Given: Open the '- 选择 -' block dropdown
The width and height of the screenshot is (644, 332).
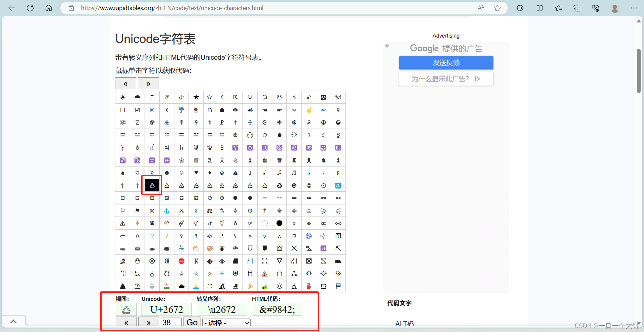Looking at the screenshot, I should (x=226, y=323).
